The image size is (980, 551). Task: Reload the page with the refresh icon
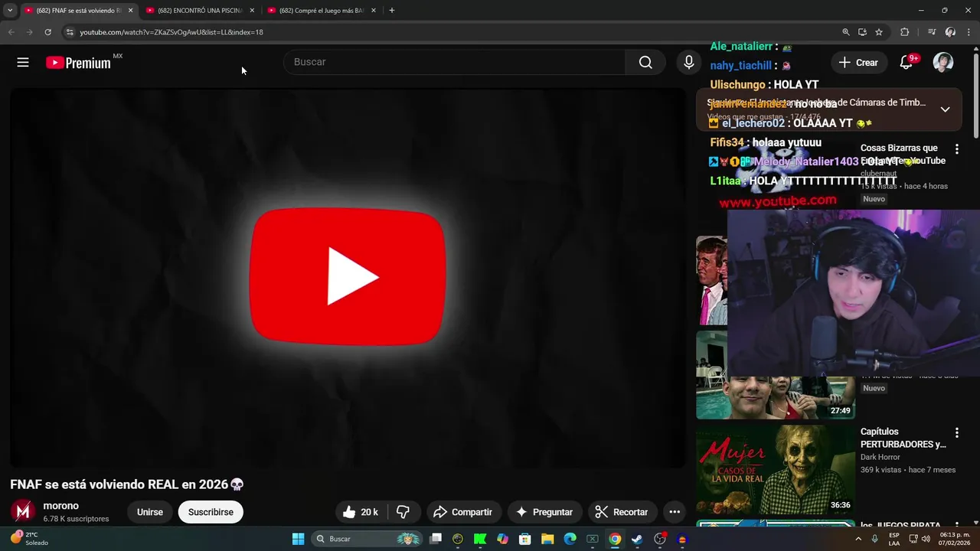(x=47, y=32)
